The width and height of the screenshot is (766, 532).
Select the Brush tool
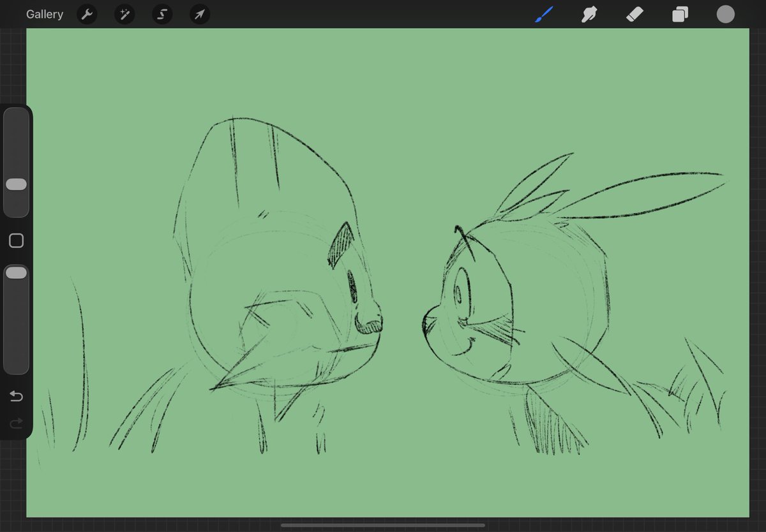(x=544, y=14)
